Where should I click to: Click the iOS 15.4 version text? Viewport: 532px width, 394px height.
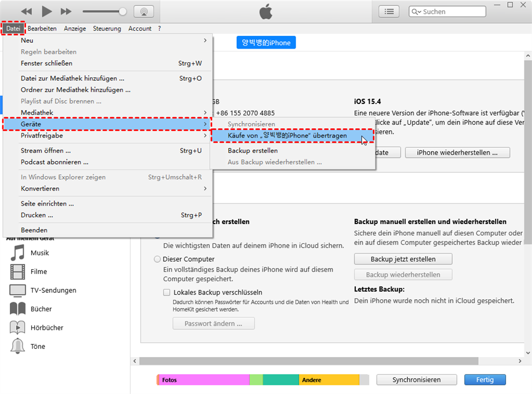pyautogui.click(x=367, y=102)
